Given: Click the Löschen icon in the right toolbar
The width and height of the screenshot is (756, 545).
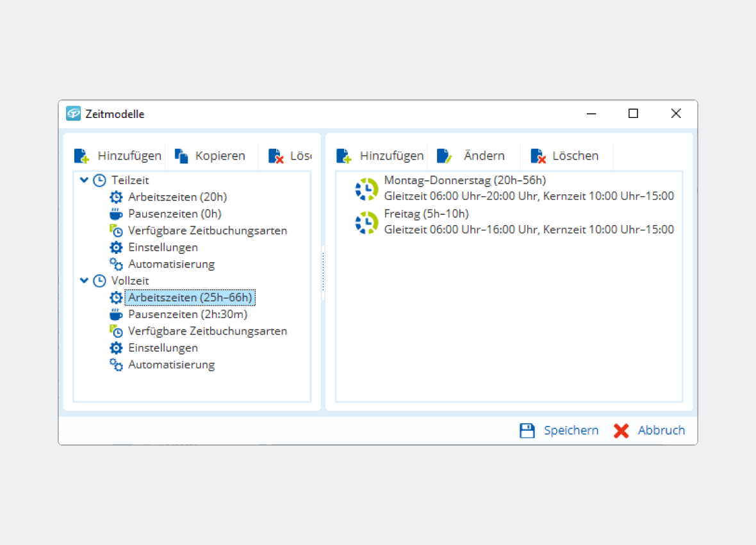Looking at the screenshot, I should (x=538, y=156).
